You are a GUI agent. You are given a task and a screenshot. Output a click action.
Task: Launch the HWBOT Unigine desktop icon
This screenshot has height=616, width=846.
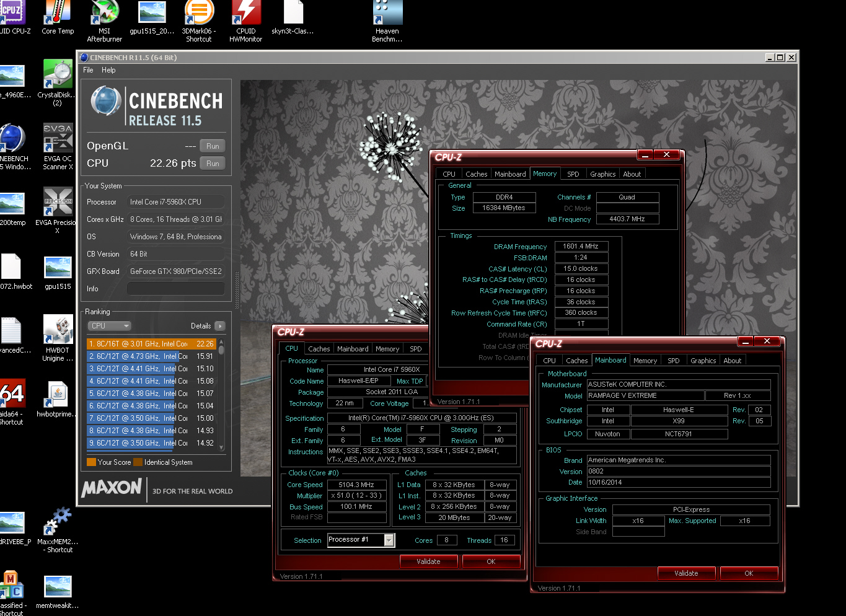click(58, 338)
